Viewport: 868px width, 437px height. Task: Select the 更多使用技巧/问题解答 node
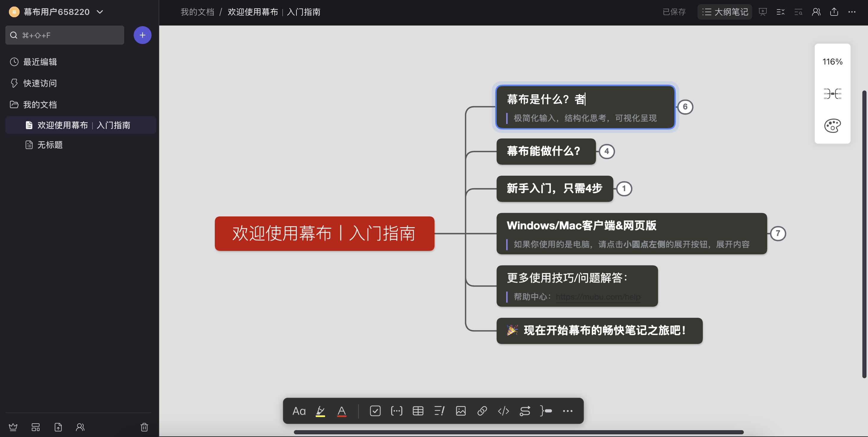click(577, 286)
